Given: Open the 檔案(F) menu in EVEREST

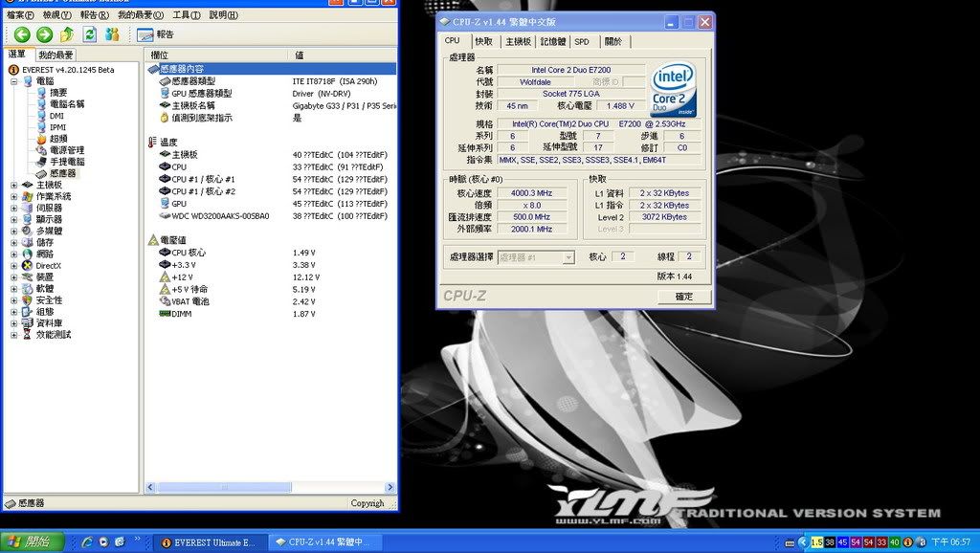Looking at the screenshot, I should click(x=20, y=15).
